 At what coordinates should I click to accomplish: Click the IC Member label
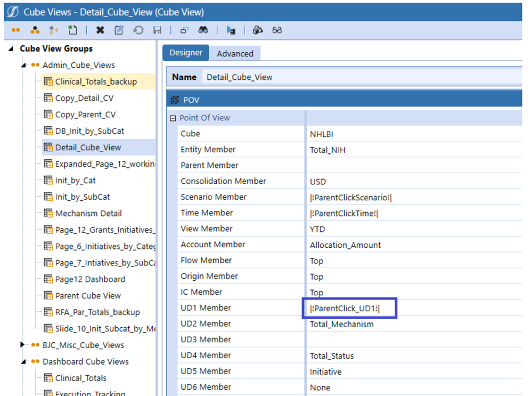[201, 292]
